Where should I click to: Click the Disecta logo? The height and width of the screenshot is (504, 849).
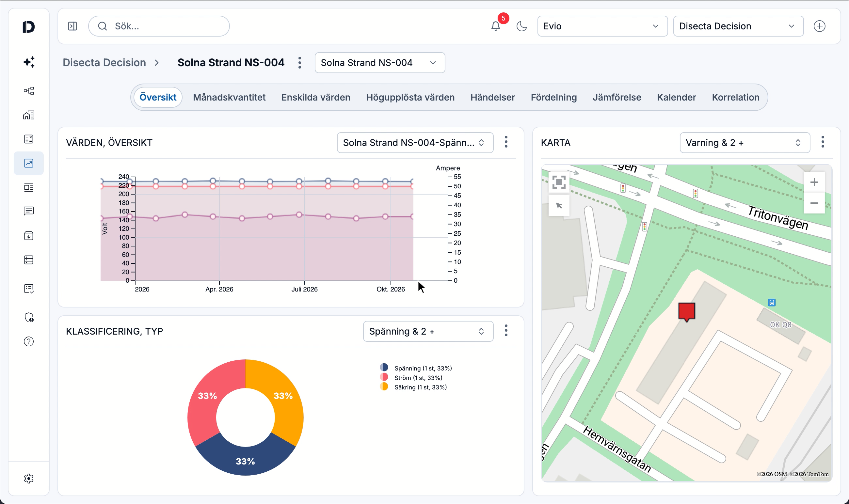(x=29, y=27)
